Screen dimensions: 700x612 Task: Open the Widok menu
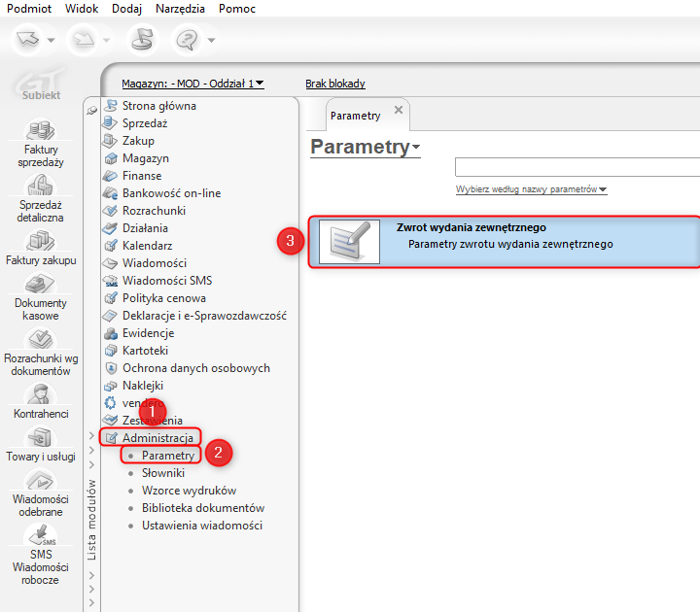(82, 9)
